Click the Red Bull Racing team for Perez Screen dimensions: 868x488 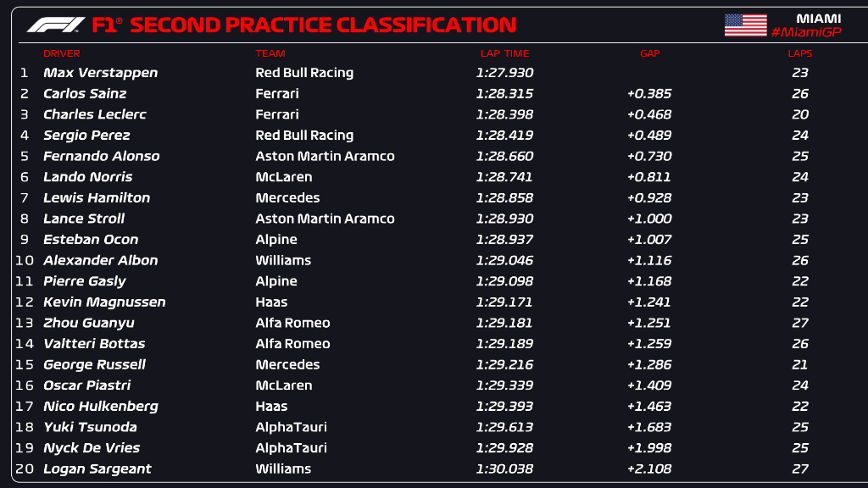point(304,135)
